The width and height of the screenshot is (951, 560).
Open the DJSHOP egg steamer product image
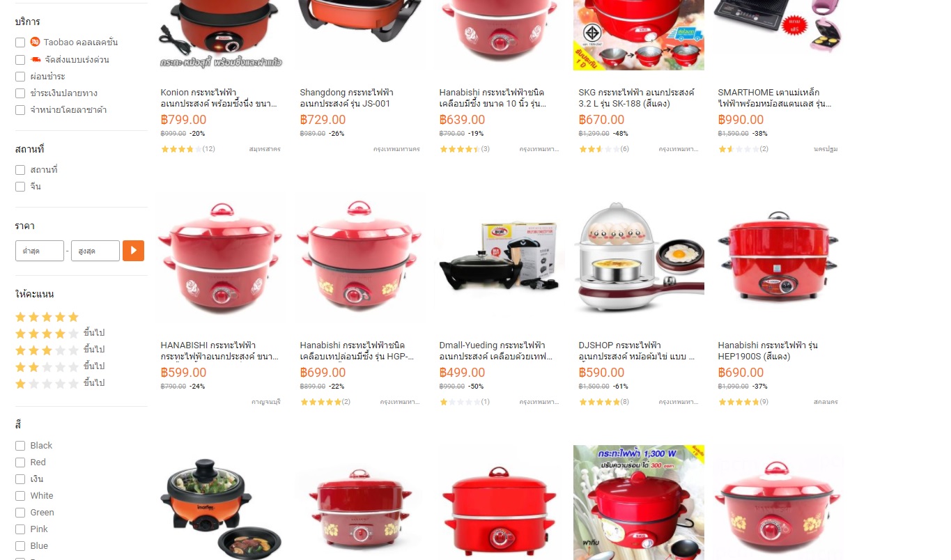point(639,258)
